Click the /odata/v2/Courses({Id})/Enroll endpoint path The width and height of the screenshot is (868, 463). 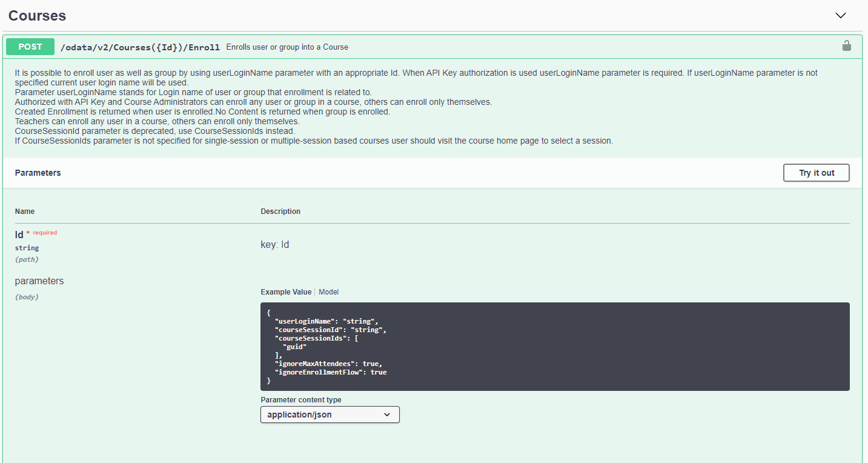[x=139, y=47]
